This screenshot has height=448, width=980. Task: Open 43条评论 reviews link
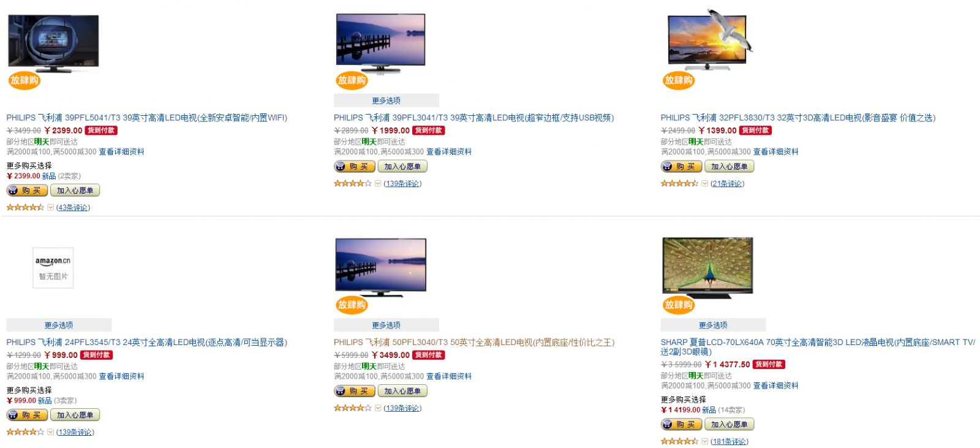pyautogui.click(x=73, y=208)
